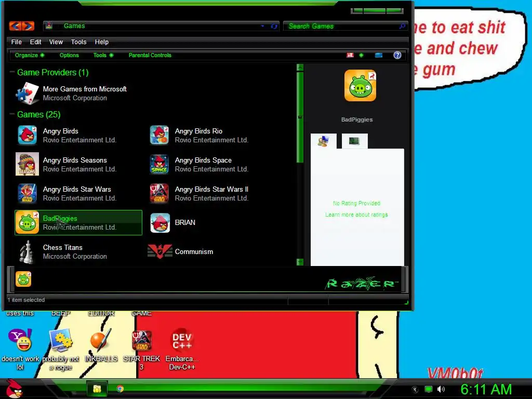Open the STAR TREK 3 desktop shortcut
The height and width of the screenshot is (399, 532).
(x=141, y=349)
